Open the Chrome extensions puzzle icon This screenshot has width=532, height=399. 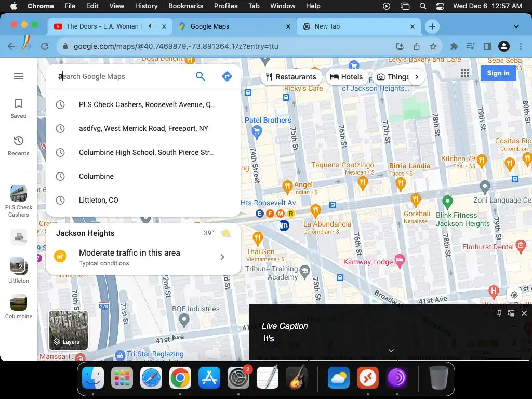454,46
